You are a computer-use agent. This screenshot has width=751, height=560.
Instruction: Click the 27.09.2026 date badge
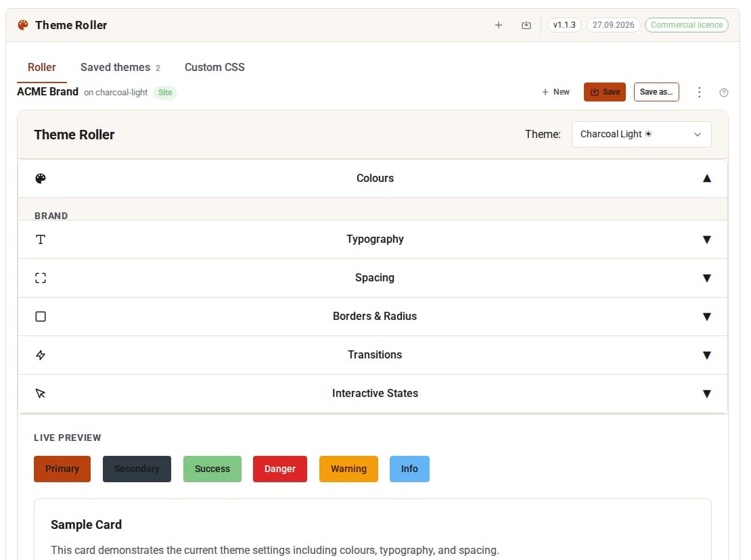pos(613,25)
